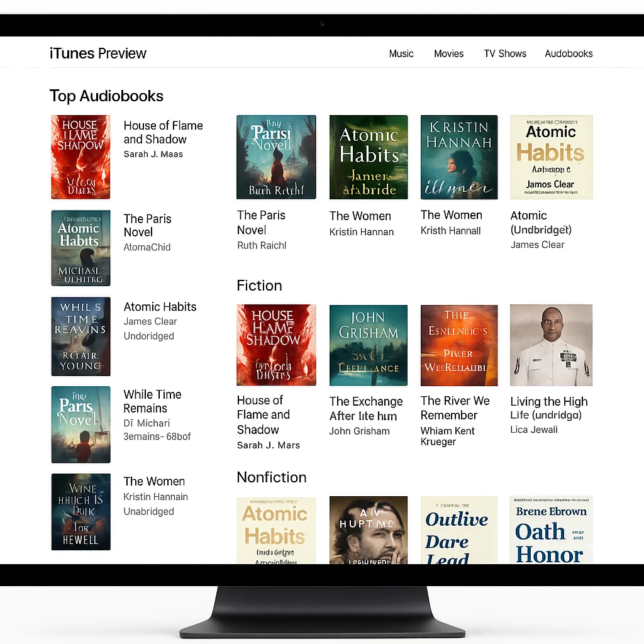644x644 pixels.
Task: Open the Atomic Habits cover reading MICHASL ULHITRG
Action: (80, 248)
